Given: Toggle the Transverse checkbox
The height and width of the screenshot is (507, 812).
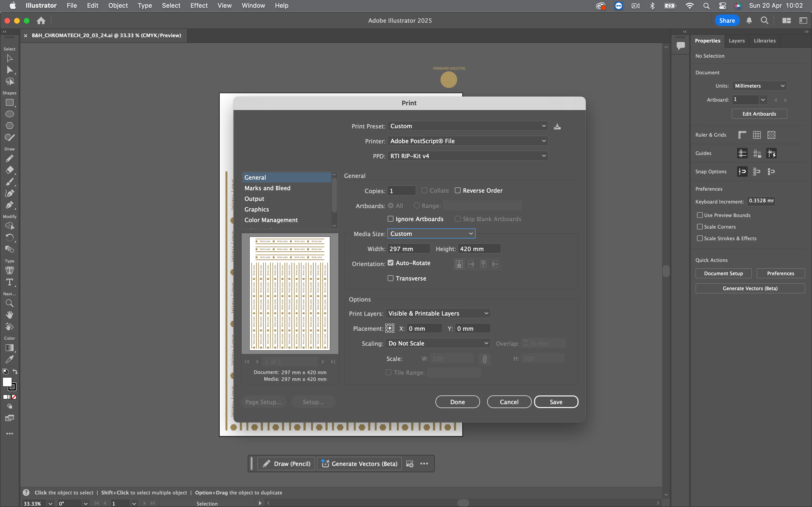Looking at the screenshot, I should pyautogui.click(x=391, y=278).
